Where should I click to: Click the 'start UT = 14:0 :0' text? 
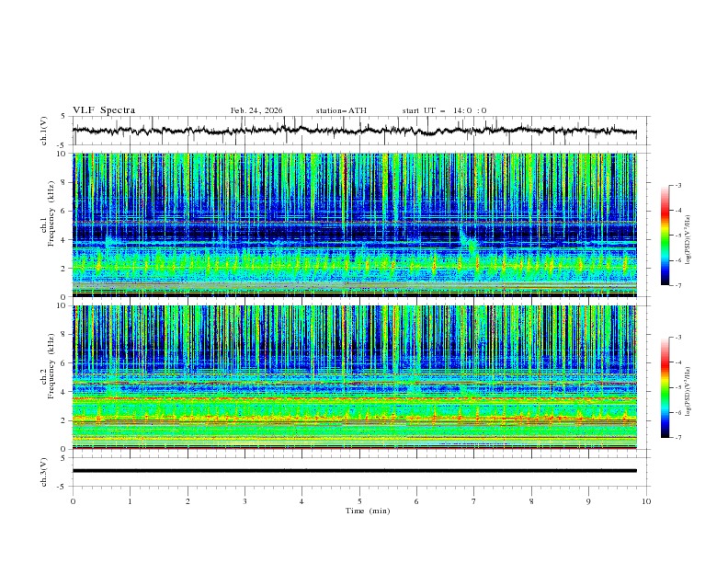(444, 110)
